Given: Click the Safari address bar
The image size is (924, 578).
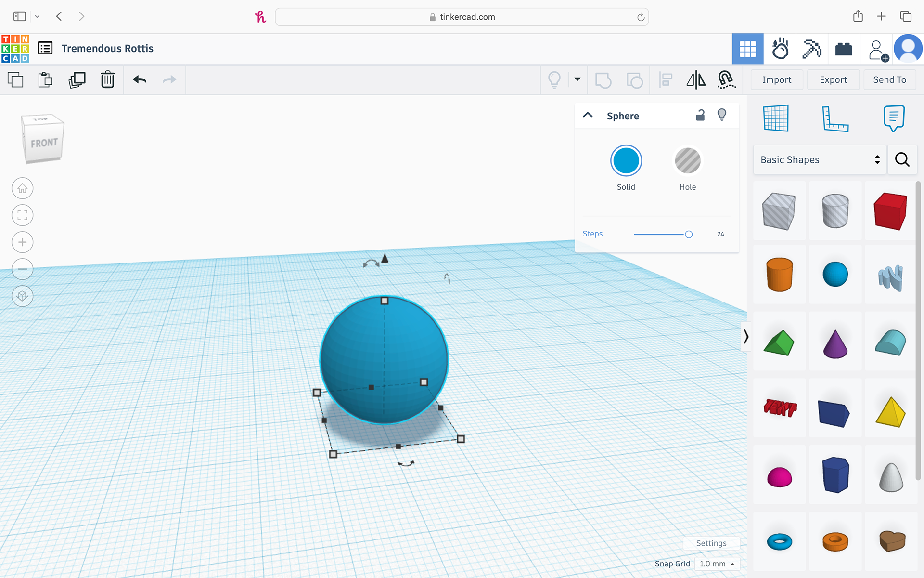Looking at the screenshot, I should (462, 17).
